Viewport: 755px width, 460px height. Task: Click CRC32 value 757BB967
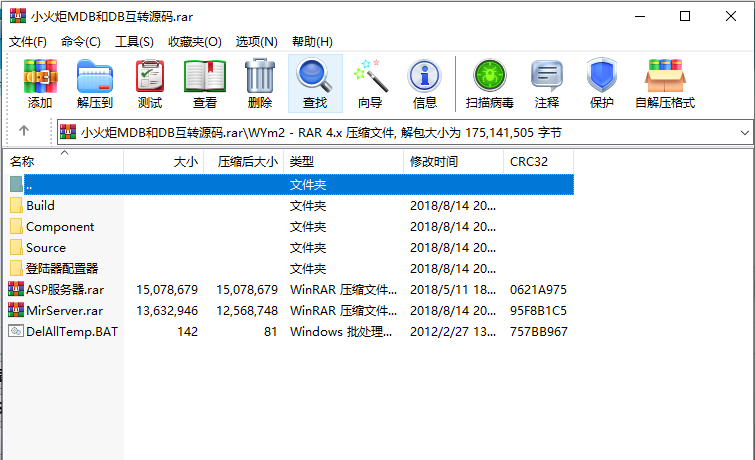[x=539, y=331]
